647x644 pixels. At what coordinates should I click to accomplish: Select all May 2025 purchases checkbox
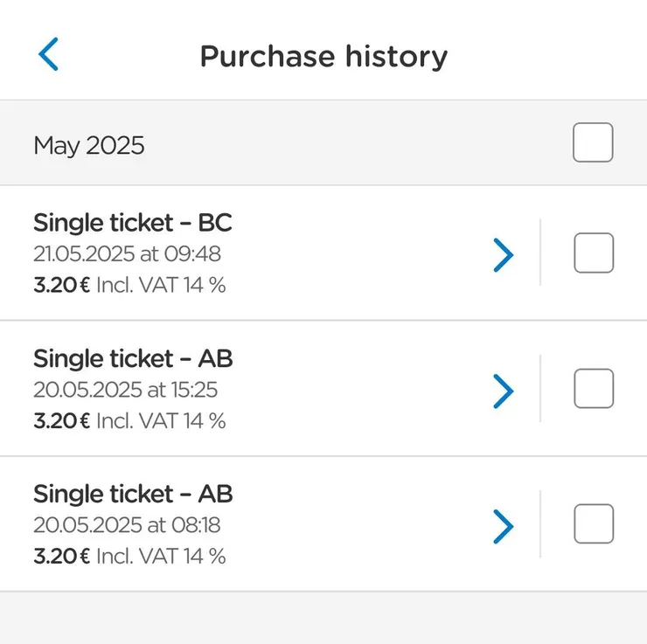coord(593,142)
